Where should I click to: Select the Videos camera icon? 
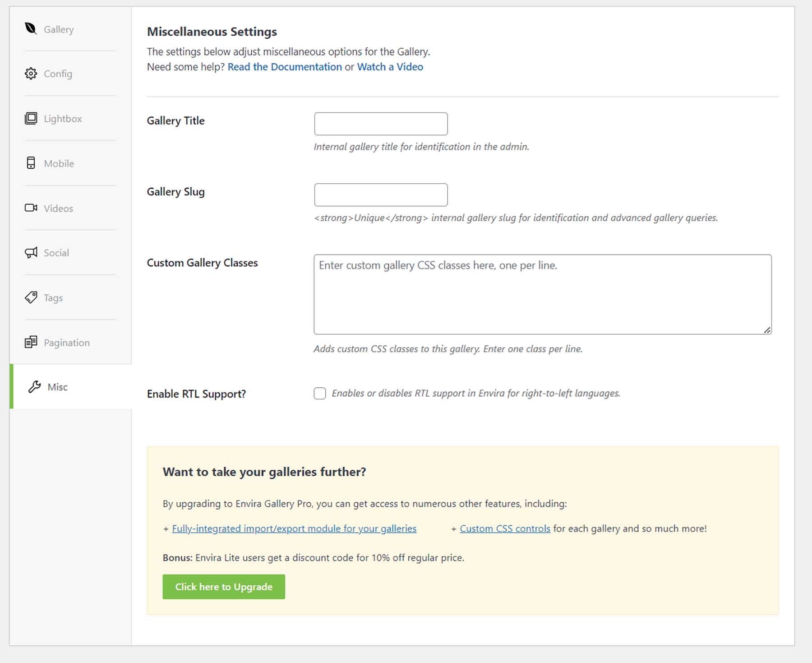point(30,208)
